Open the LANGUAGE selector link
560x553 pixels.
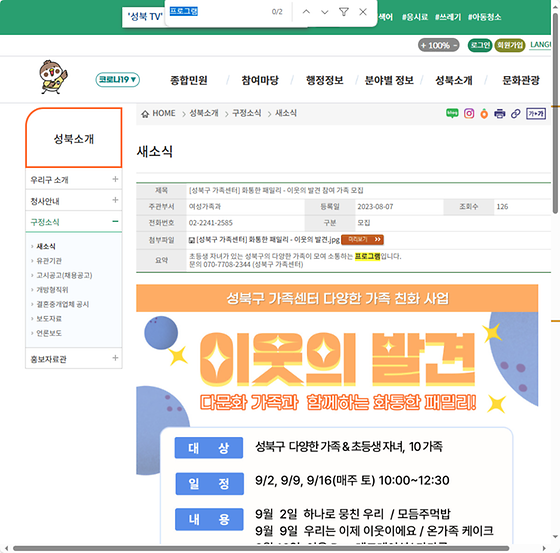tap(540, 45)
